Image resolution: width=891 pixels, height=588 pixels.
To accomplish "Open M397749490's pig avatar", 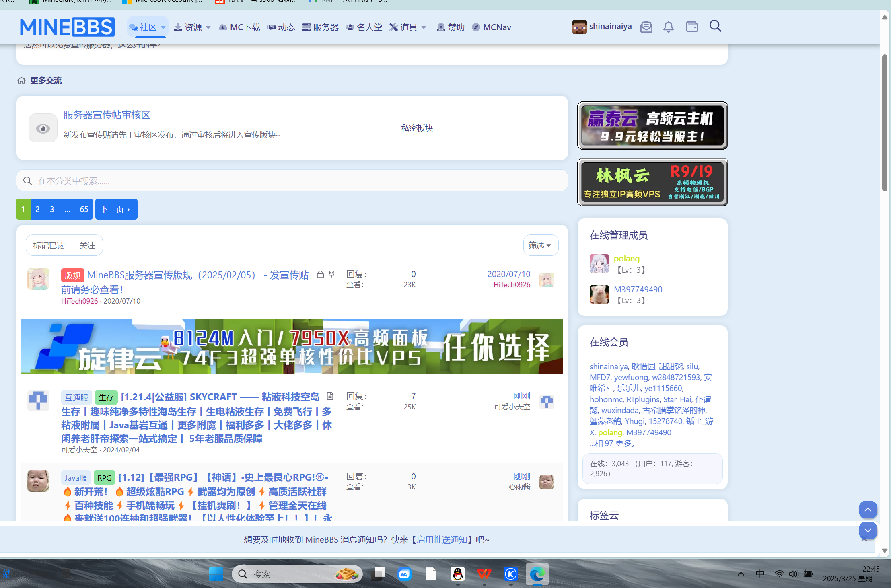I will click(x=599, y=294).
